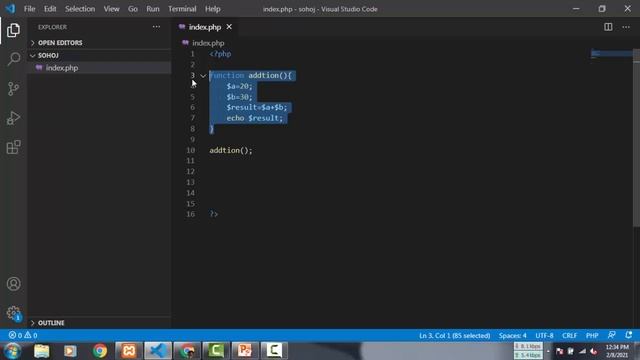
Task: Open the Source Control view
Action: 13,89
